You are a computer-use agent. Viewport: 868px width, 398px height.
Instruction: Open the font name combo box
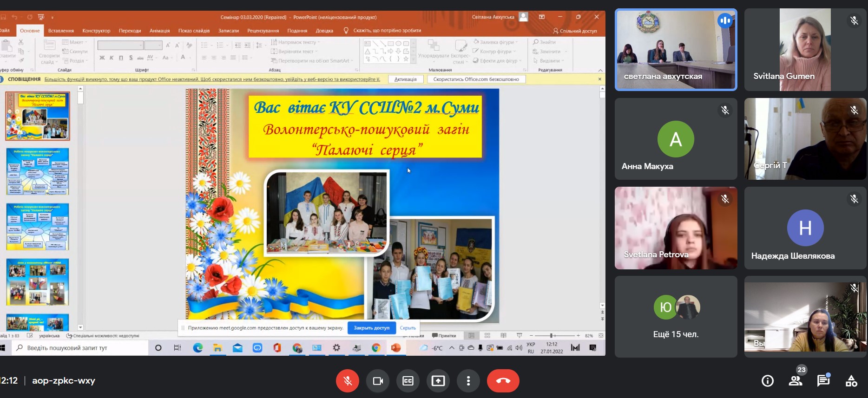click(120, 45)
